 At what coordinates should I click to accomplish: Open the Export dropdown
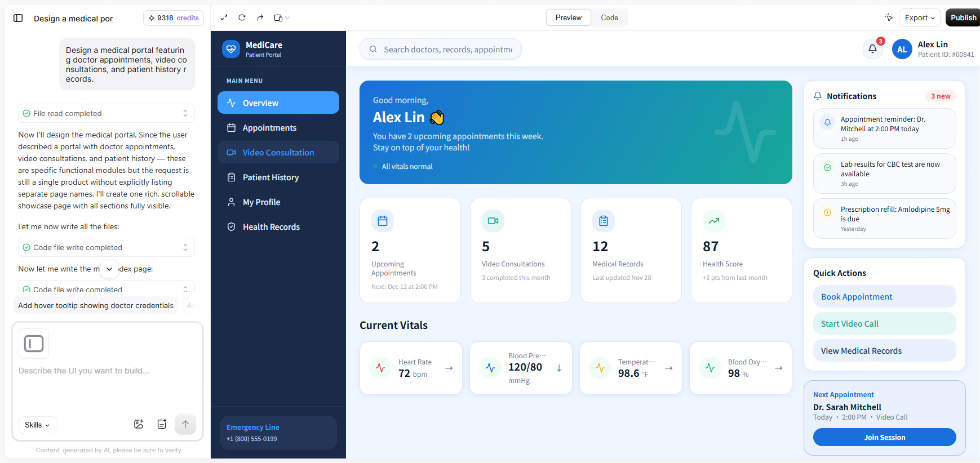click(x=920, y=17)
